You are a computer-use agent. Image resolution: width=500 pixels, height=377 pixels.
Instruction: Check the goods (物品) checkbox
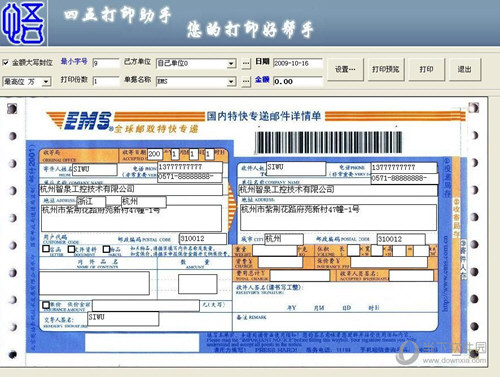tap(106, 249)
